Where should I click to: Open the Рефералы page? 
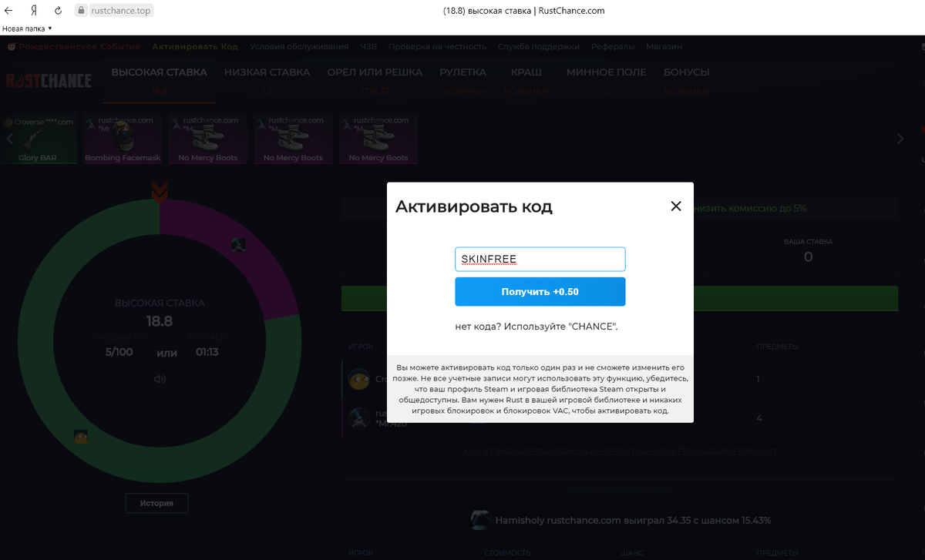613,46
